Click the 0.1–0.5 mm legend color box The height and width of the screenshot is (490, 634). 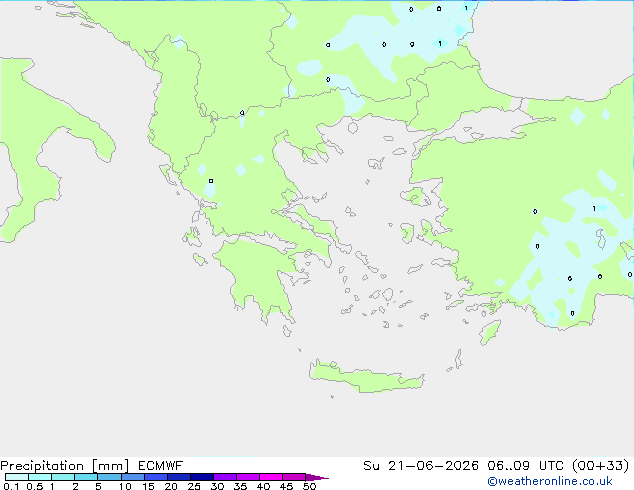click(x=17, y=477)
